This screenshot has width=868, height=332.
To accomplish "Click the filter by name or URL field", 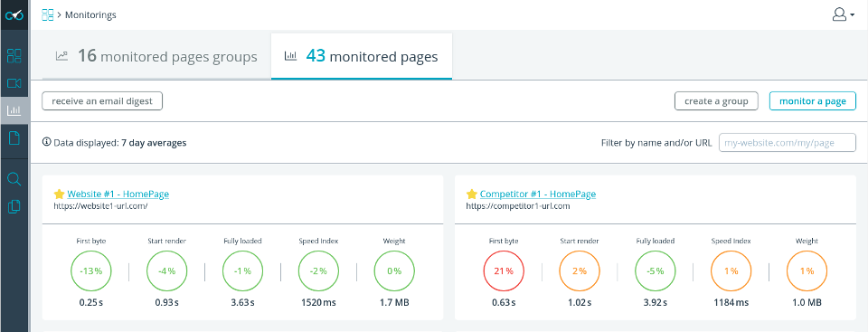I will click(x=788, y=142).
